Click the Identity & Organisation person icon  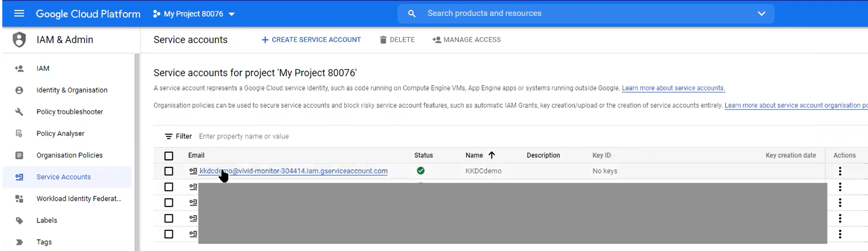pyautogui.click(x=19, y=90)
